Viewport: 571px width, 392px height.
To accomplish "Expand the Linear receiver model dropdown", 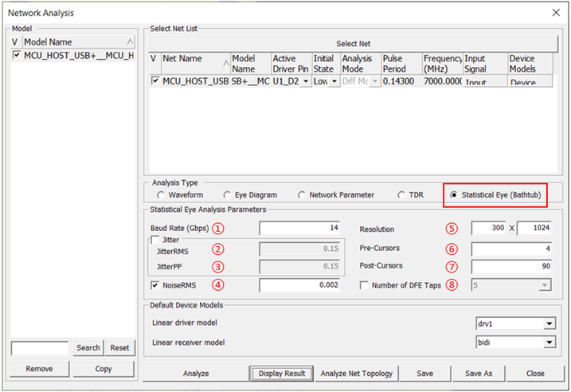I will (549, 343).
